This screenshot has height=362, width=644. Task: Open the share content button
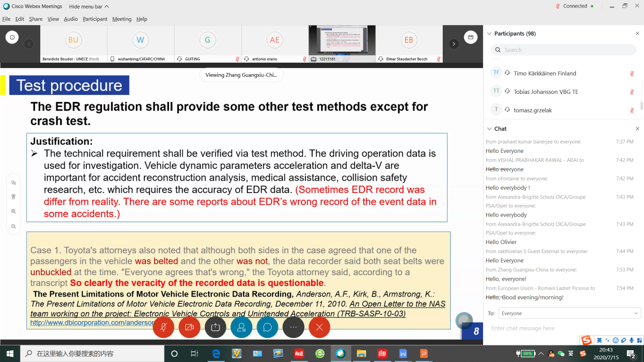point(215,327)
